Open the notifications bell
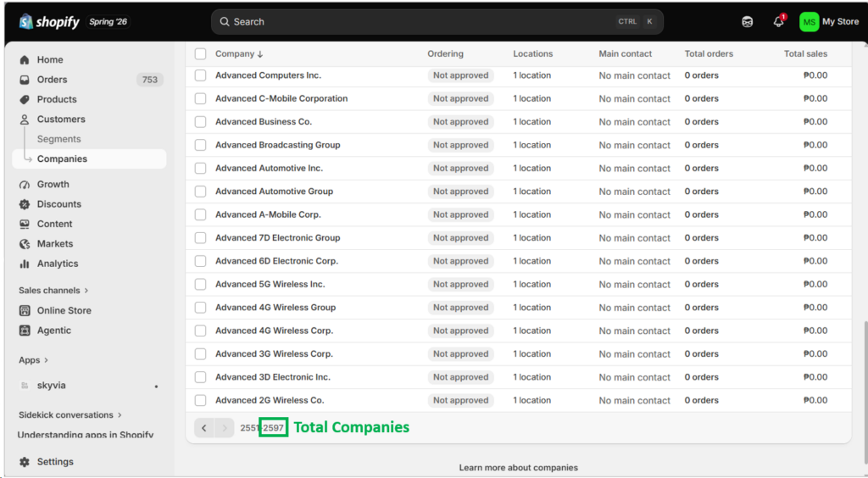Viewport: 868px width, 478px height. point(779,21)
